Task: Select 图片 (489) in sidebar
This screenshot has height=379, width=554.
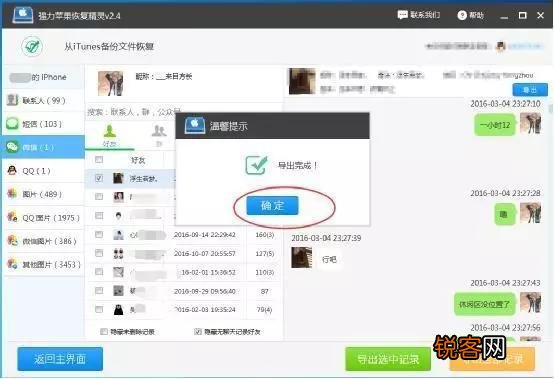Action: click(x=43, y=194)
